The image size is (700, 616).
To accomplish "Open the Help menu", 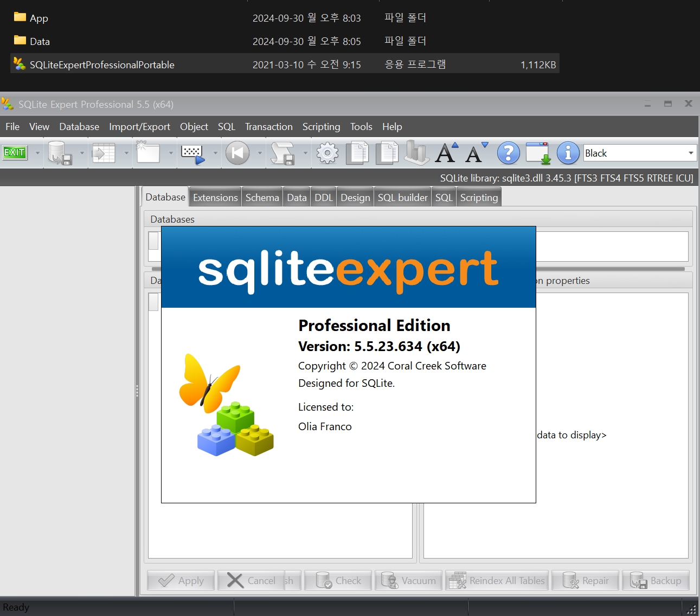I will click(x=392, y=126).
